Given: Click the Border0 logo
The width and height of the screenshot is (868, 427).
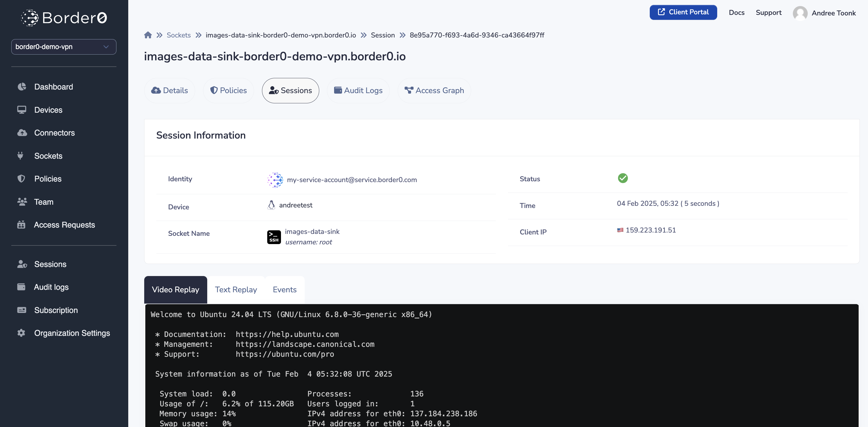Looking at the screenshot, I should 64,18.
